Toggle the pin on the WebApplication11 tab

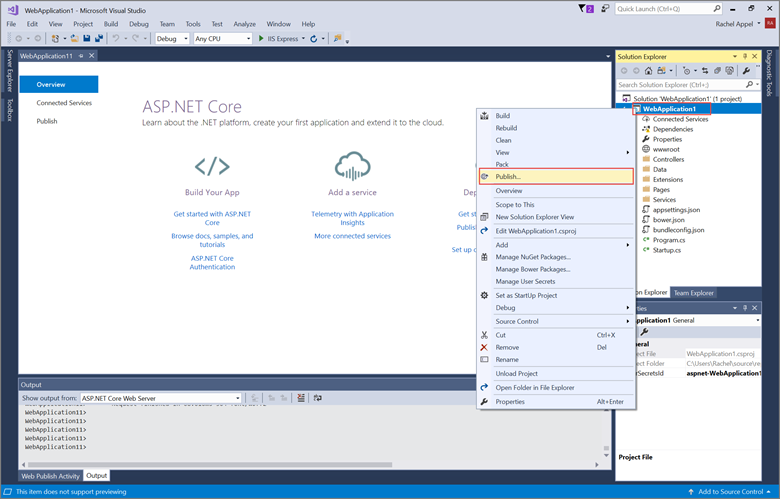point(81,56)
